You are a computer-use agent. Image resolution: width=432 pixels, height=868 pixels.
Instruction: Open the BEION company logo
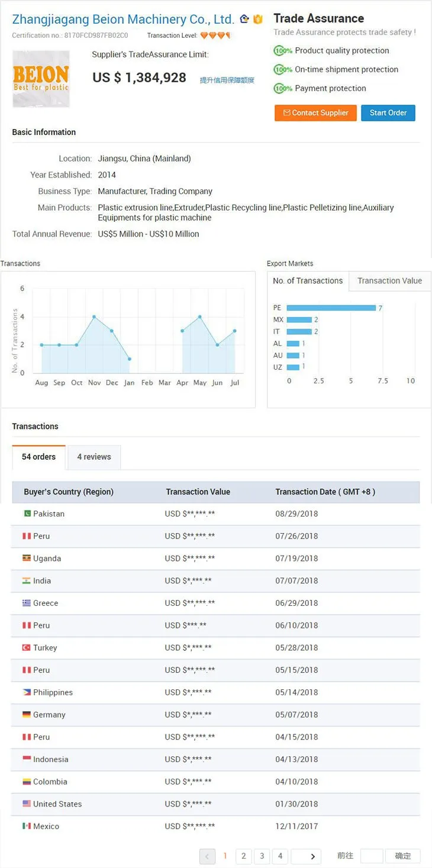click(41, 79)
